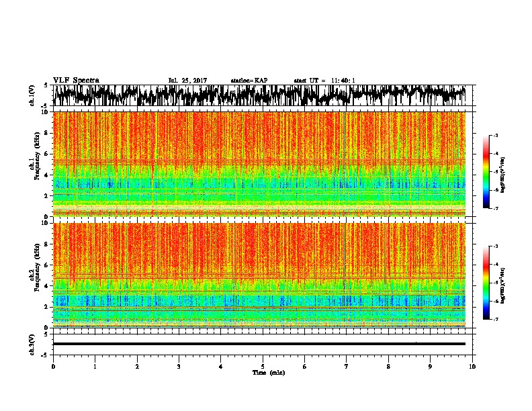Click the ch.1 spectrogram color scale bar

[486, 172]
